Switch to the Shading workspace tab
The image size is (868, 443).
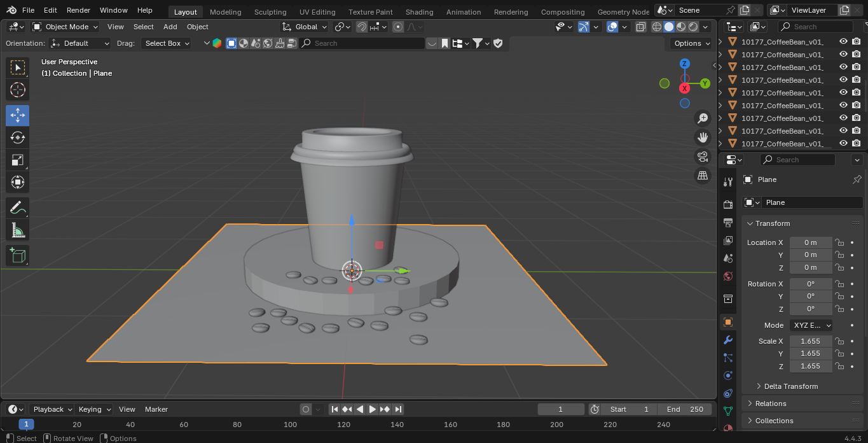pyautogui.click(x=419, y=12)
